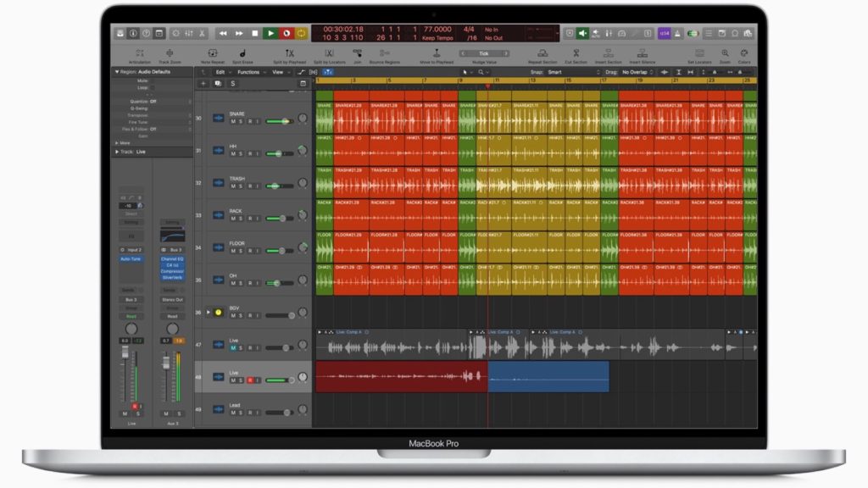868x488 pixels.
Task: Click the Rewind transport button
Action: (223, 33)
